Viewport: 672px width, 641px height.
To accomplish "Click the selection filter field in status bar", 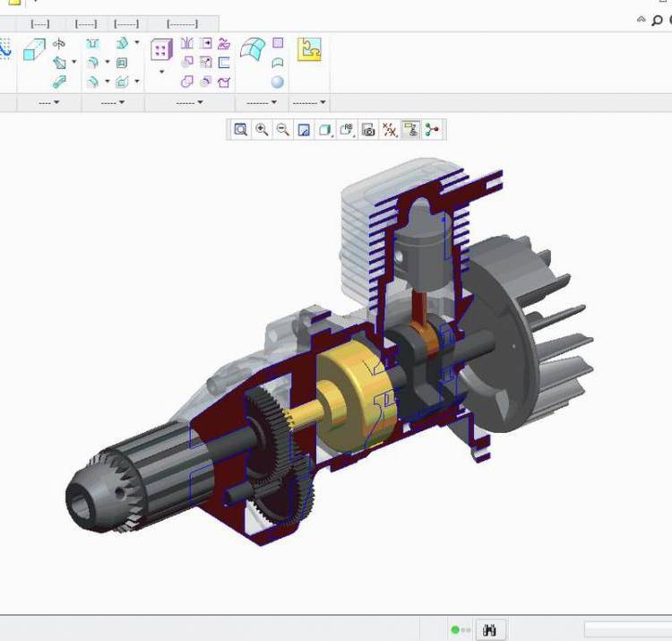I will (x=627, y=630).
